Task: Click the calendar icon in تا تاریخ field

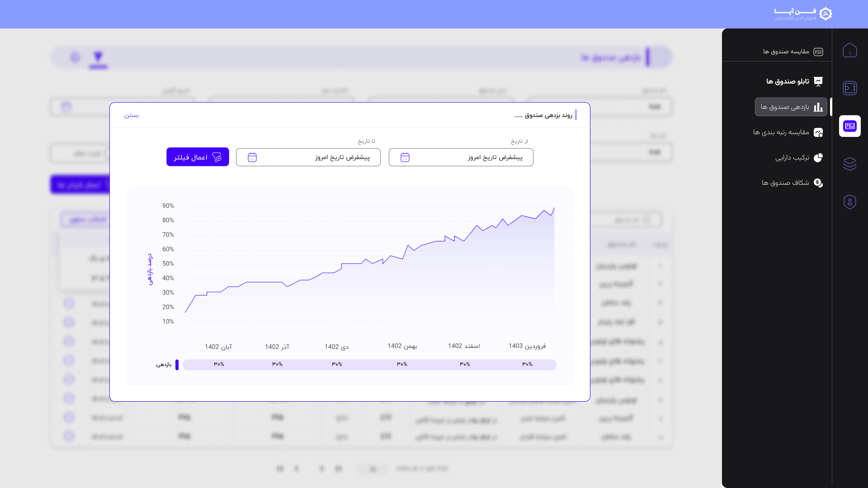Action: point(252,157)
